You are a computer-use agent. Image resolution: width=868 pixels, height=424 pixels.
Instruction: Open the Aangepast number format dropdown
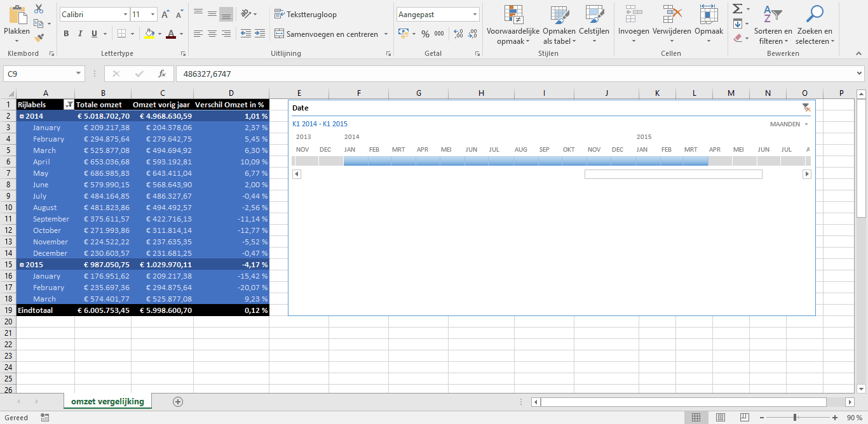point(475,14)
